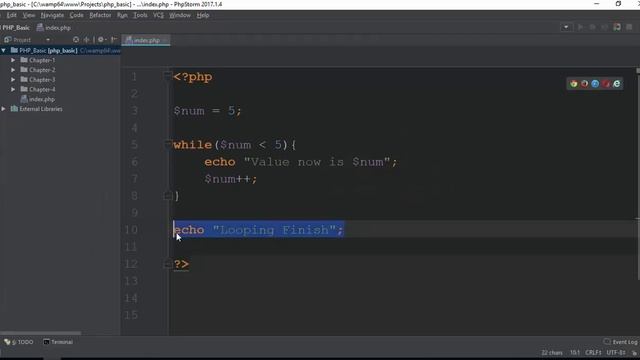Click caret position 10:1 in status bar
The width and height of the screenshot is (640, 360).
575,353
